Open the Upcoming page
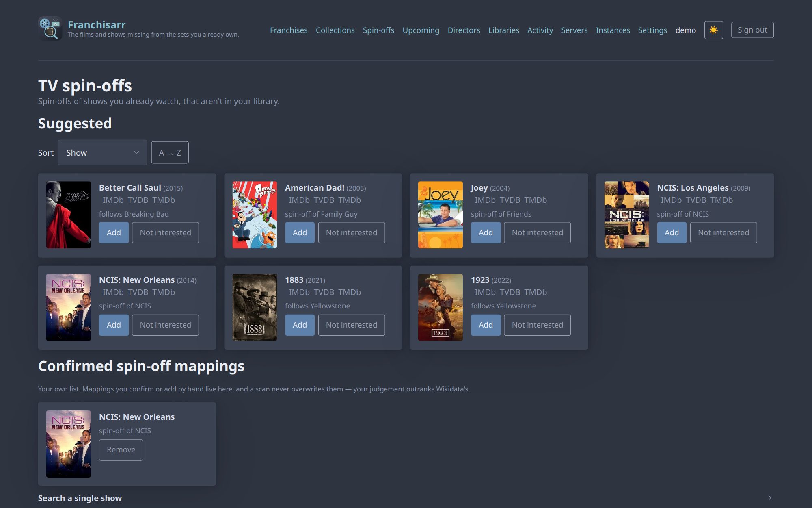 pyautogui.click(x=421, y=30)
